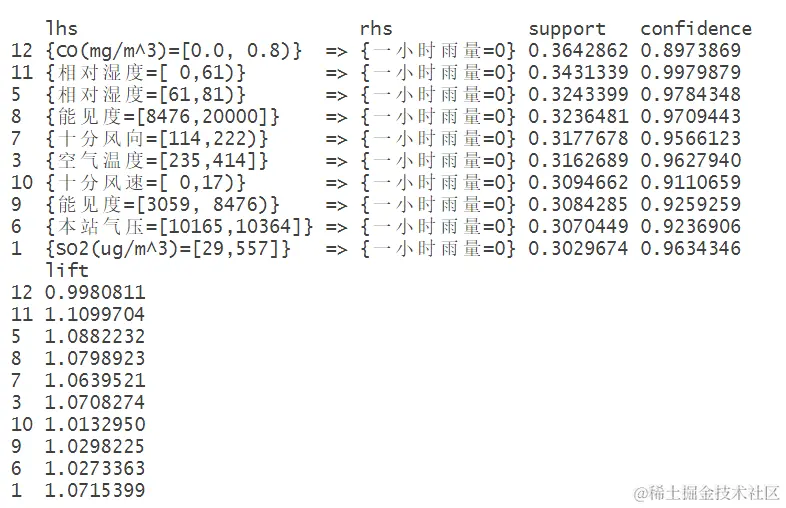Click the lhs column header
Viewport: 786px width, 508px height.
[x=61, y=29]
